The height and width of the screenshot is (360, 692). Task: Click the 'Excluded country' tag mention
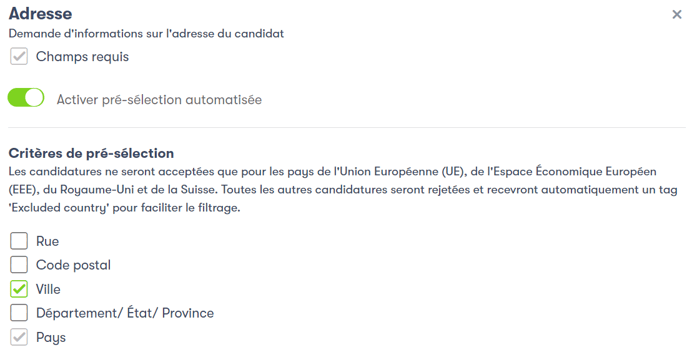tap(58, 208)
